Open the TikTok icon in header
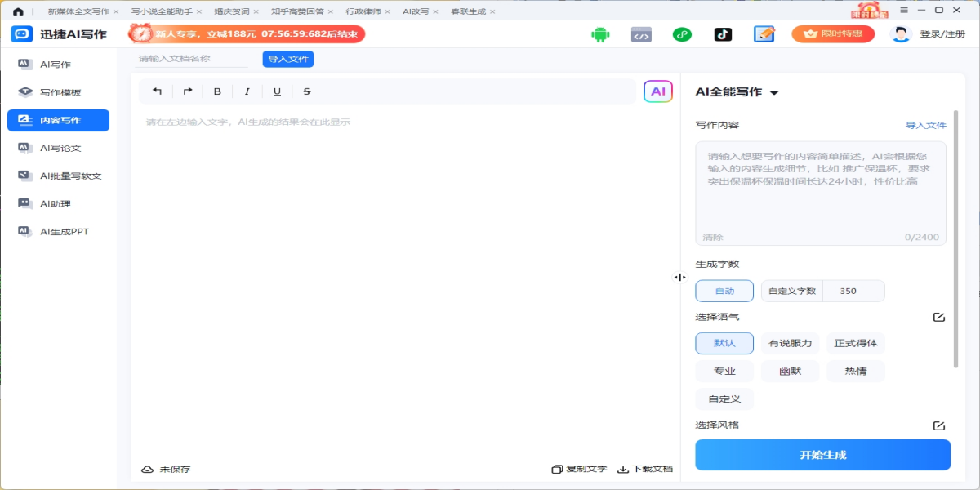Screen dimensions: 980x490 click(723, 34)
